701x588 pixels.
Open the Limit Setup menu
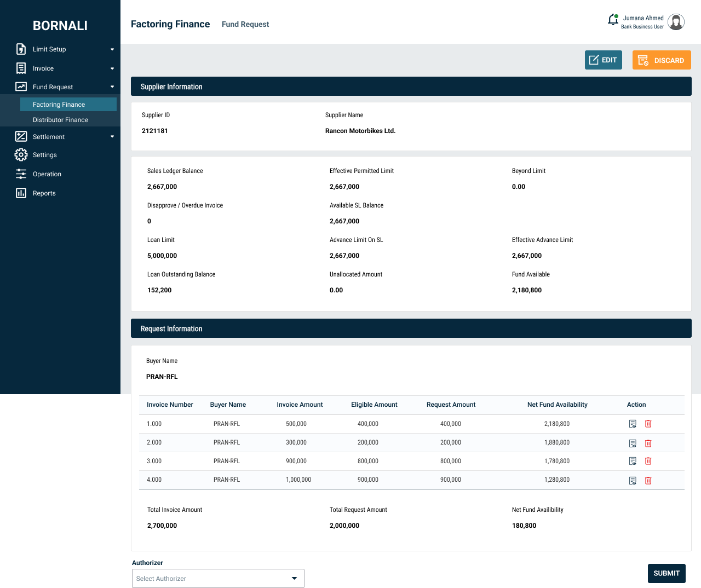click(49, 49)
